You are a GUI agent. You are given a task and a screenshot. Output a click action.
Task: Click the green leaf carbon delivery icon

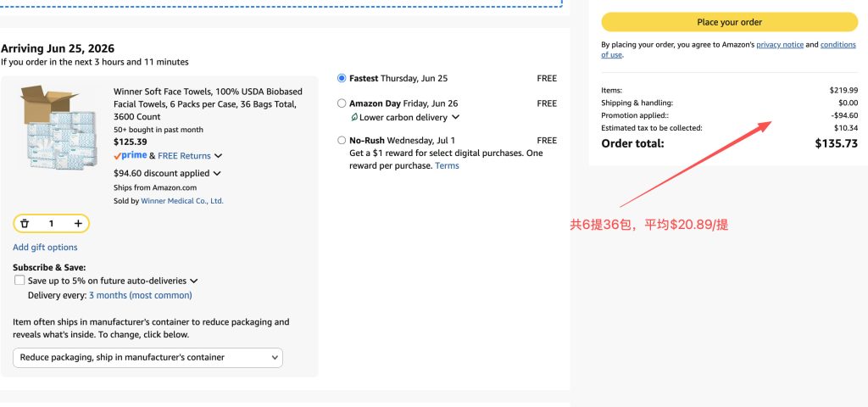pos(354,117)
